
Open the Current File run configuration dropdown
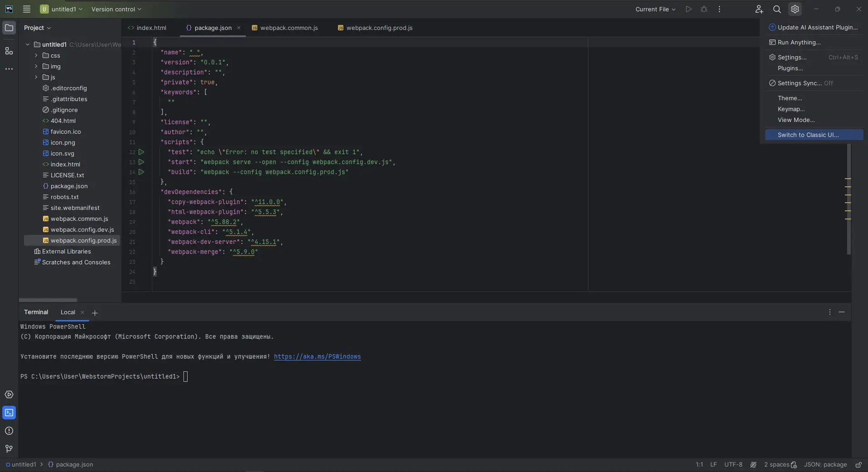[x=655, y=9]
